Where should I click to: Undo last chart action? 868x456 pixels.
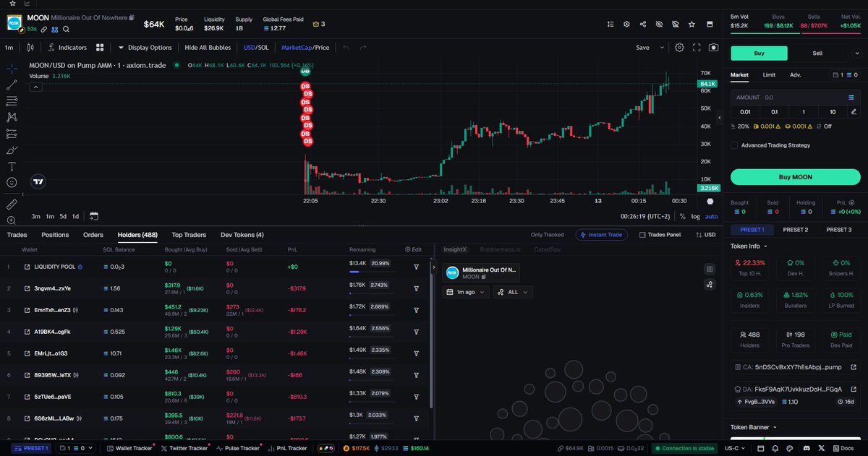click(x=346, y=48)
